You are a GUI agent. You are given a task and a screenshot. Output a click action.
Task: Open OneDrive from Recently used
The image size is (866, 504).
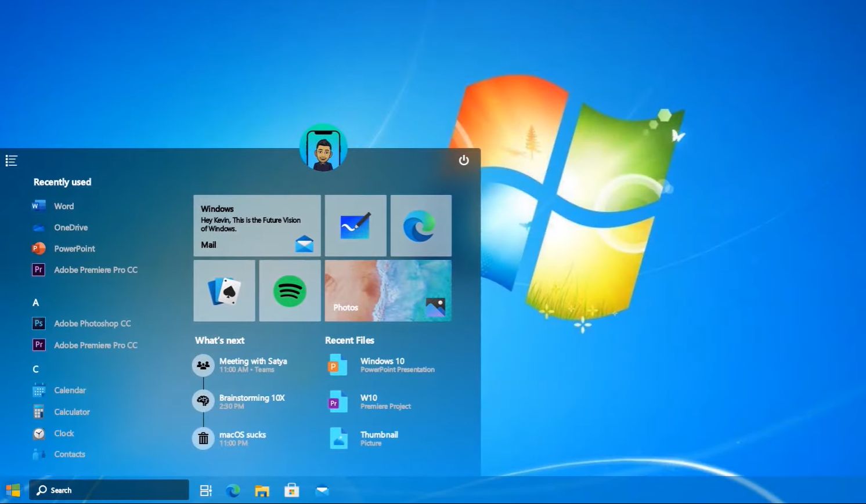coord(70,227)
